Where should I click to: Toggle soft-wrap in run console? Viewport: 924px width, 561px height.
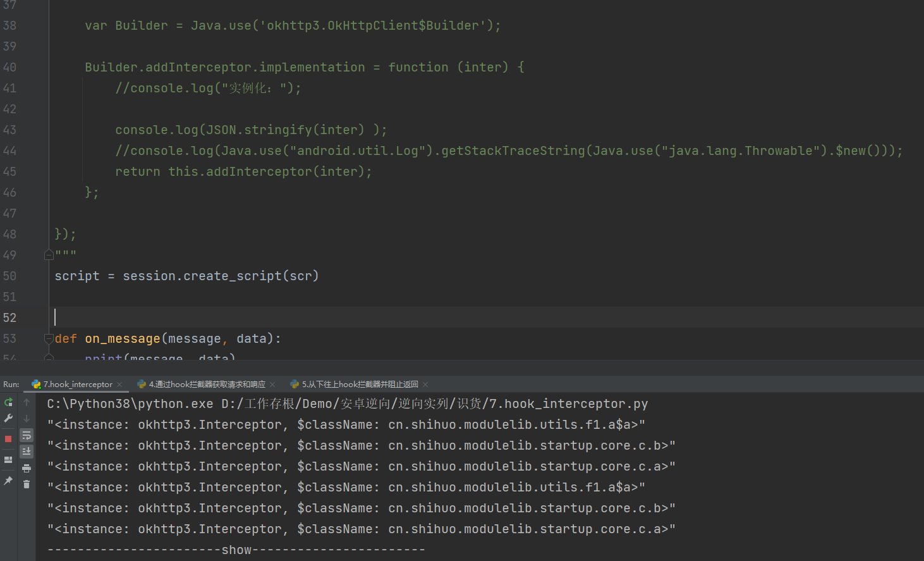click(27, 435)
